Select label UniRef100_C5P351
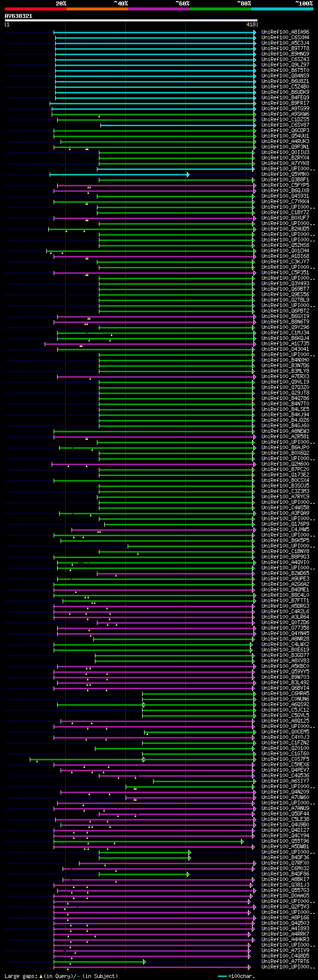The width and height of the screenshot is (318, 980). [x=285, y=272]
